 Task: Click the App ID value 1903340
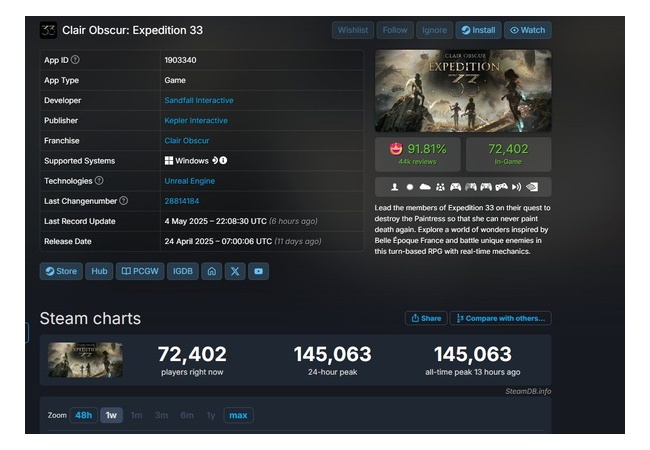pyautogui.click(x=180, y=60)
